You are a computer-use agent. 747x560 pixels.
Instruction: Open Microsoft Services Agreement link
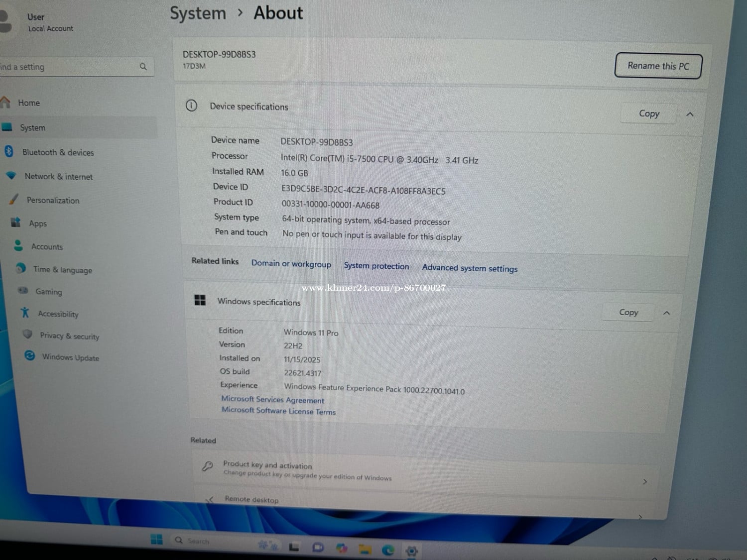pos(272,399)
